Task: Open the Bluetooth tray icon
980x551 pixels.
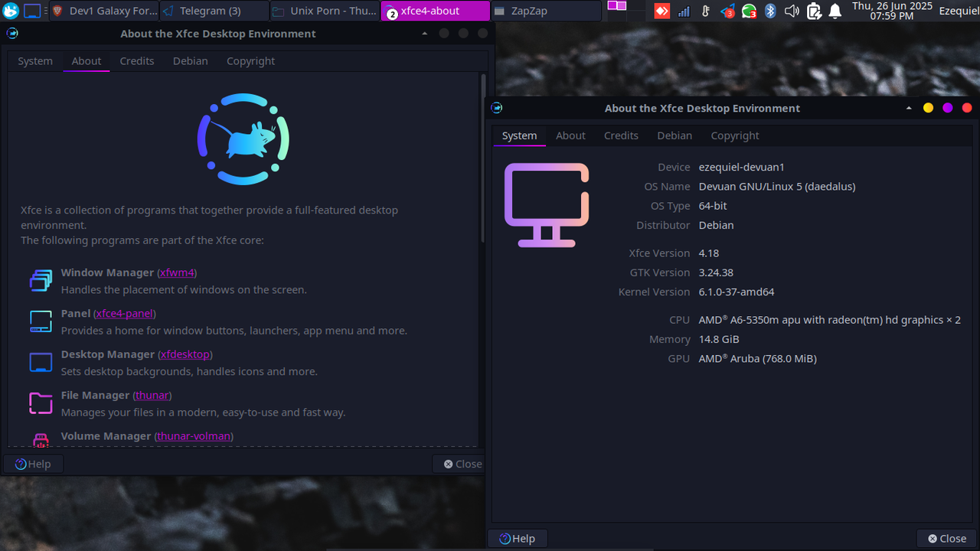Action: [x=771, y=11]
